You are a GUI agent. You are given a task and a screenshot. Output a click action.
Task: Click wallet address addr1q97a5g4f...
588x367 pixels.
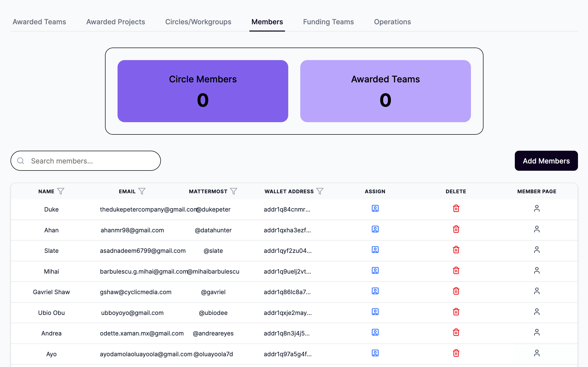pos(288,354)
